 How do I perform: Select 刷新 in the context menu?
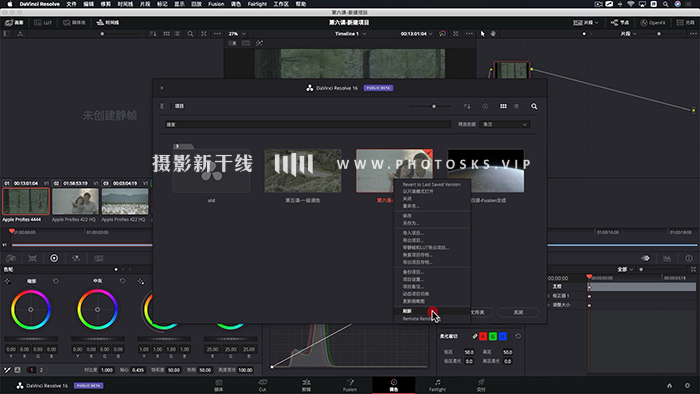click(x=432, y=311)
